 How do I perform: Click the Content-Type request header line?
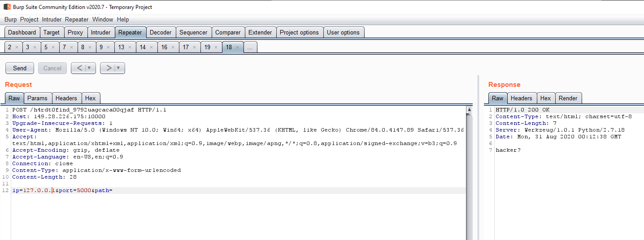pos(96,170)
